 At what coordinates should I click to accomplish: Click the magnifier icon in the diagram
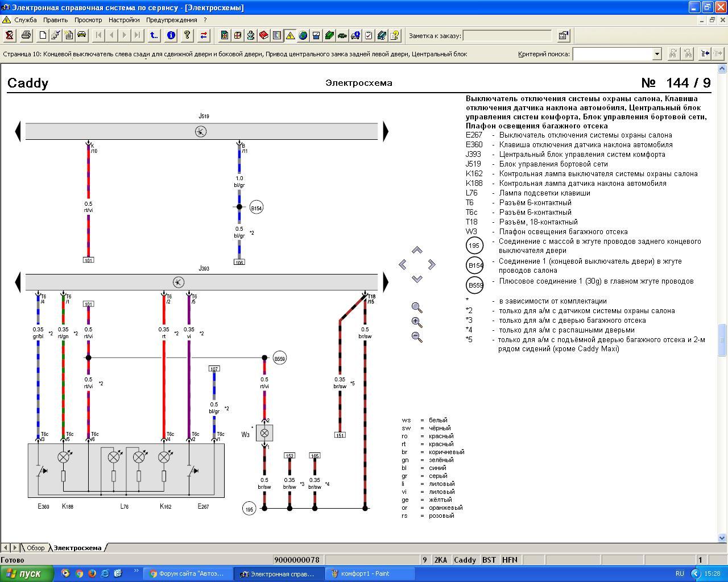417,307
